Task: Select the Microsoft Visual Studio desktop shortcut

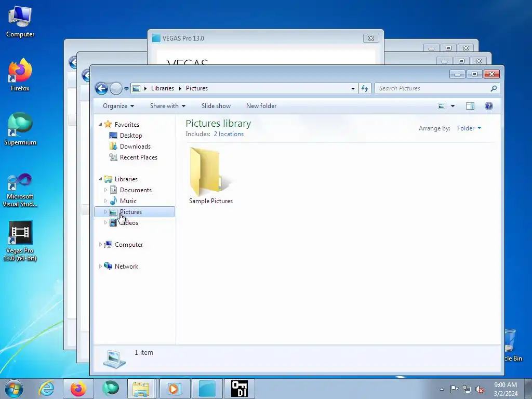Action: click(x=20, y=190)
